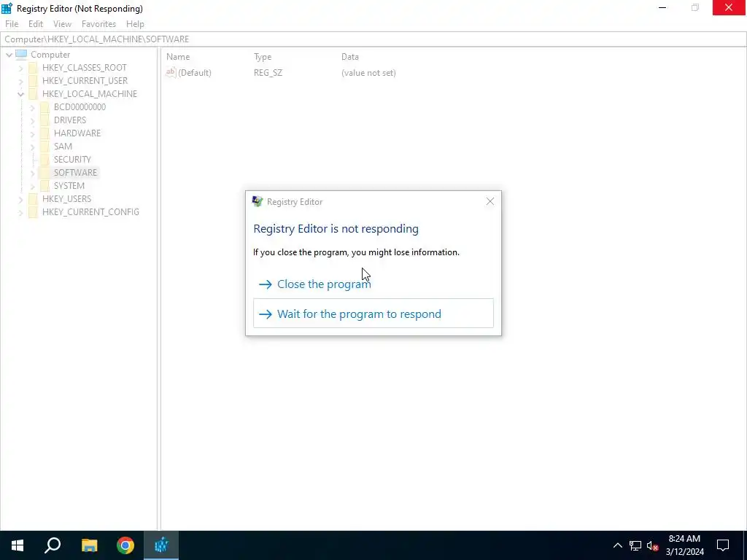Click the DRIVERS folder icon
The height and width of the screenshot is (560, 747).
44,120
